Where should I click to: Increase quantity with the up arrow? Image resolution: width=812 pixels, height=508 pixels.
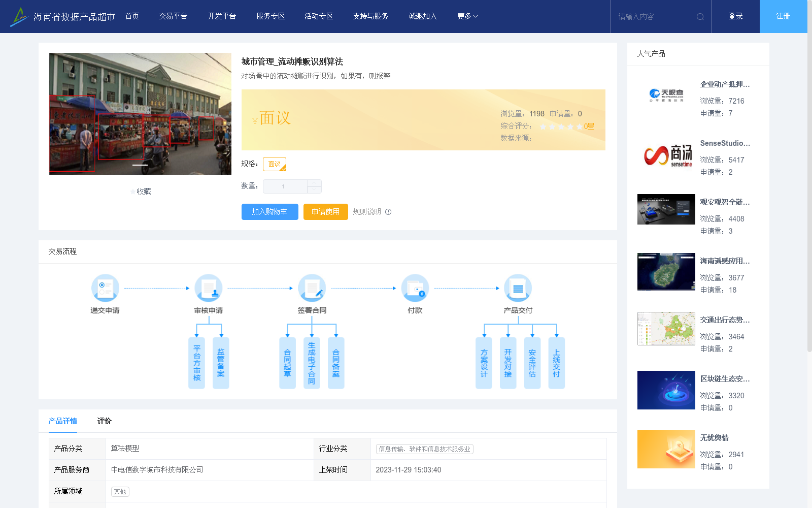315,183
